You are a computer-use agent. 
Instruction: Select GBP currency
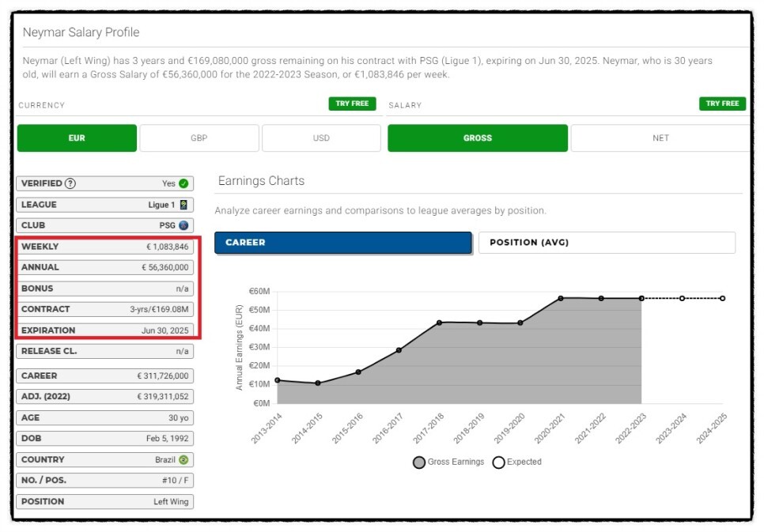point(199,138)
